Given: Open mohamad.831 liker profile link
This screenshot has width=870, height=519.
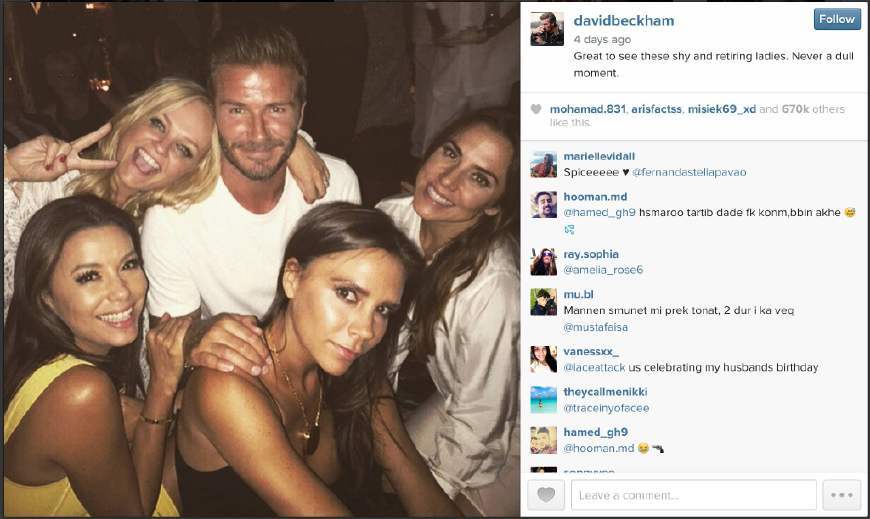Looking at the screenshot, I should tap(588, 109).
